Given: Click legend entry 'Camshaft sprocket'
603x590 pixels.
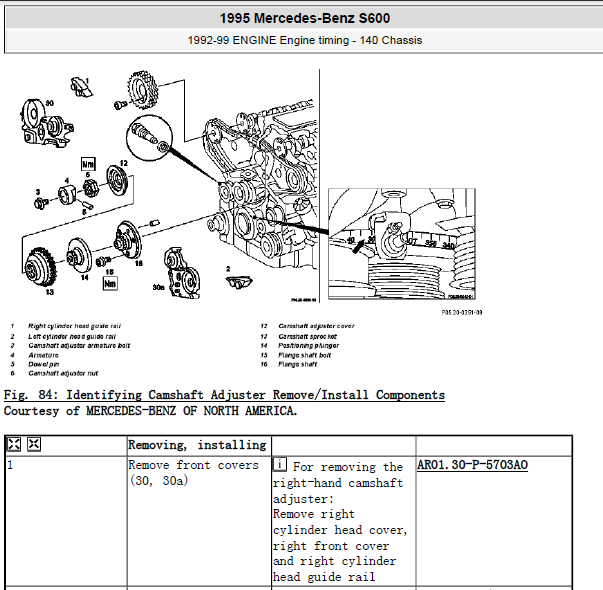Looking at the screenshot, I should [307, 337].
